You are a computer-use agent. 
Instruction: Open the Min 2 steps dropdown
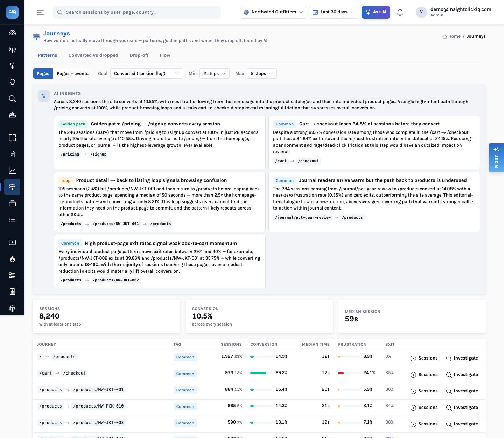(x=215, y=74)
